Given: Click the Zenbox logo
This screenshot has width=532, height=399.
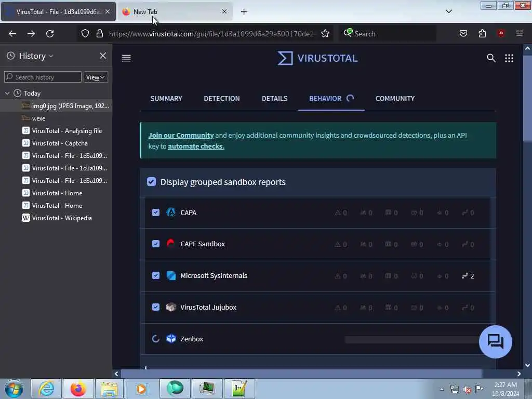Looking at the screenshot, I should pyautogui.click(x=171, y=339).
